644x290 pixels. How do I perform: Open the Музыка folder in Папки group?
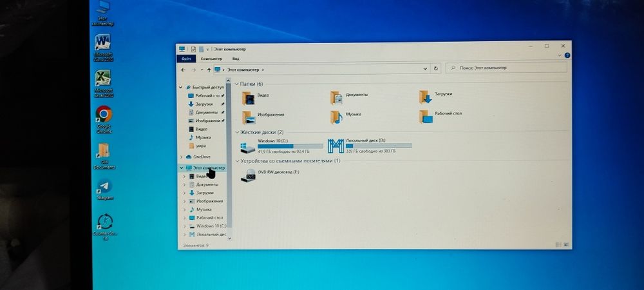[x=346, y=116]
